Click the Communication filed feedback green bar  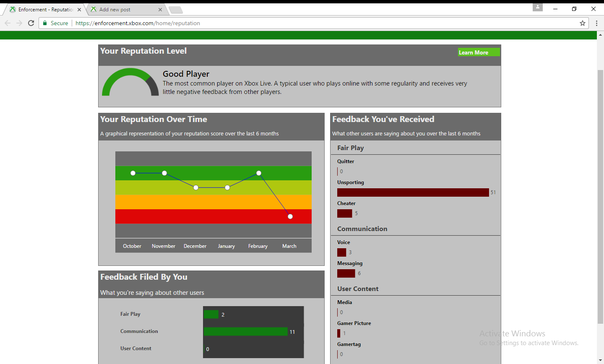click(x=246, y=332)
